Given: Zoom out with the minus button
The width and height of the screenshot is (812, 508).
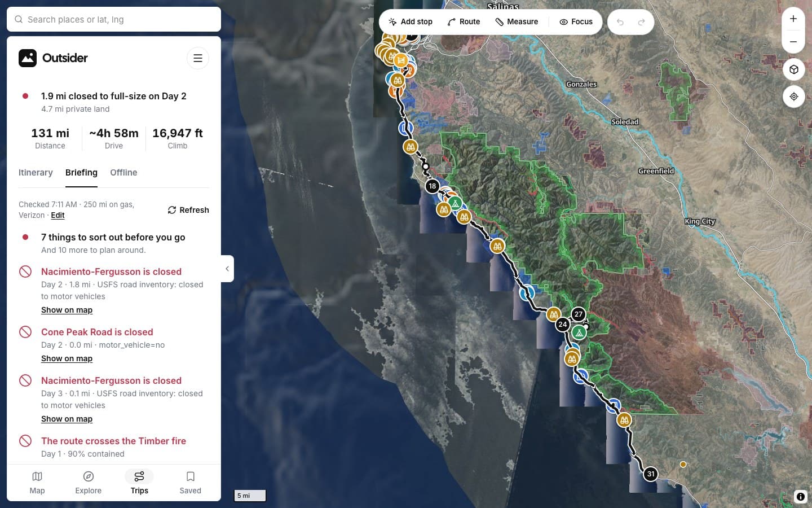Looking at the screenshot, I should 793,42.
